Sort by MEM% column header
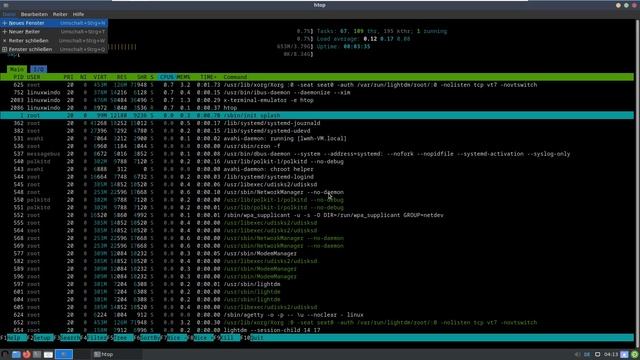 [x=183, y=77]
